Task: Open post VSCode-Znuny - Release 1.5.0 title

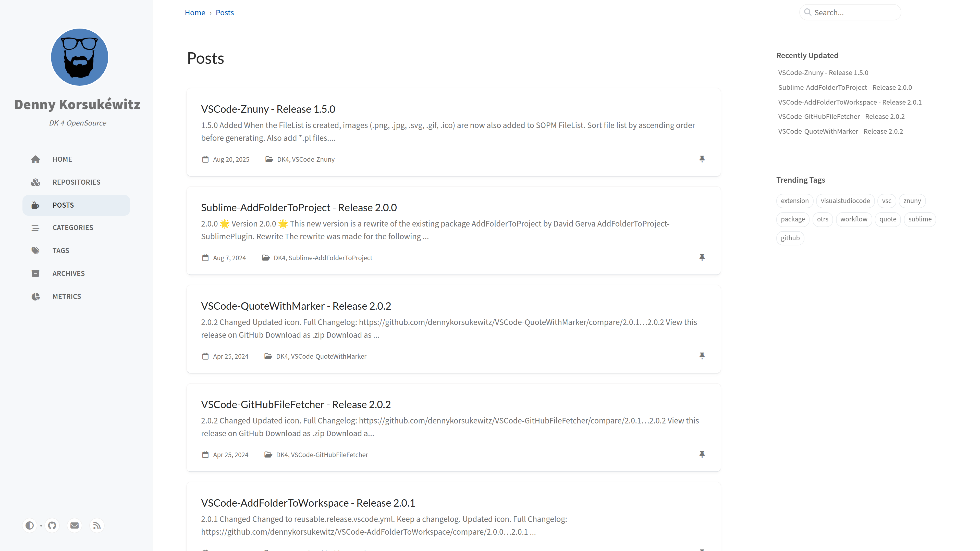Action: [x=268, y=109]
